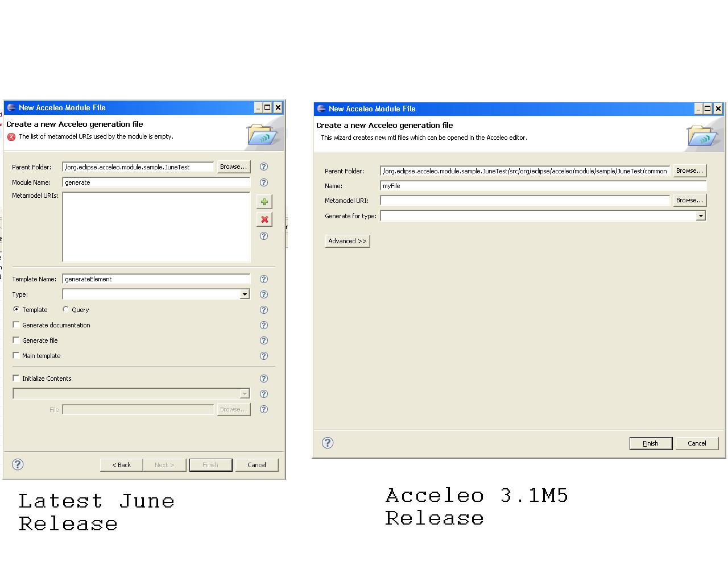Edit the Name field containing myFile
Viewport: 728px width, 582px height.
pyautogui.click(x=543, y=186)
